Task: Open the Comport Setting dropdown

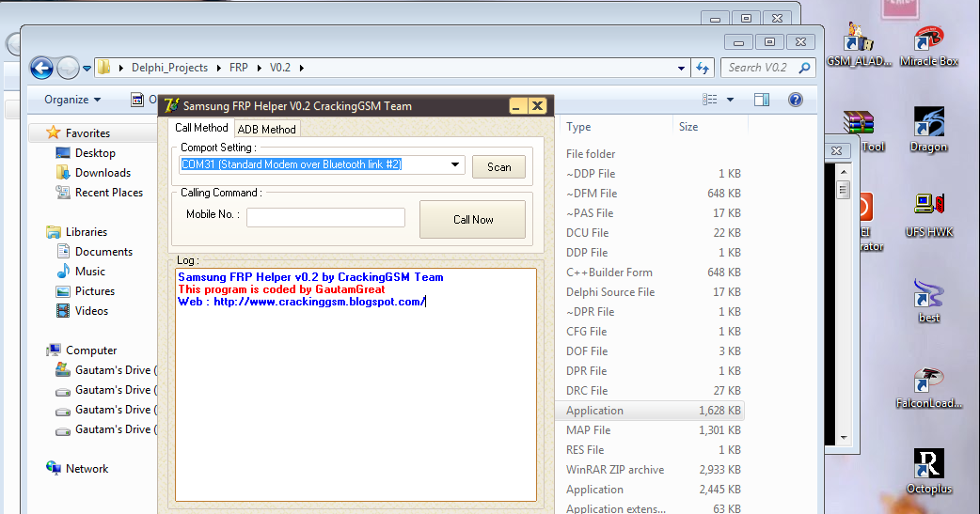Action: click(455, 164)
